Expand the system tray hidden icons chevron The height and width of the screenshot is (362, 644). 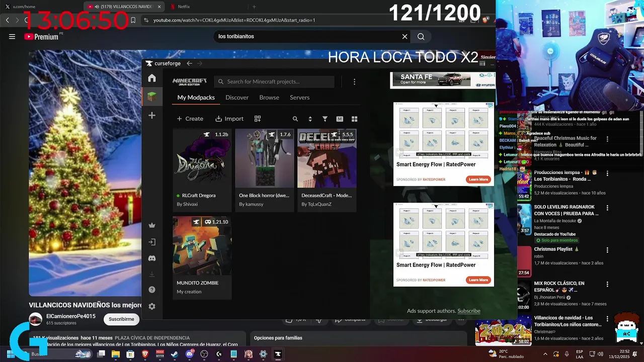tap(545, 354)
